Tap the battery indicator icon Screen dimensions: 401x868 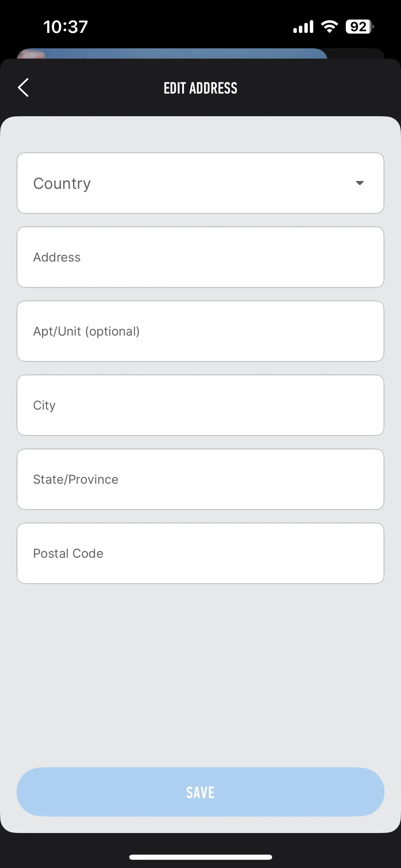pyautogui.click(x=360, y=27)
